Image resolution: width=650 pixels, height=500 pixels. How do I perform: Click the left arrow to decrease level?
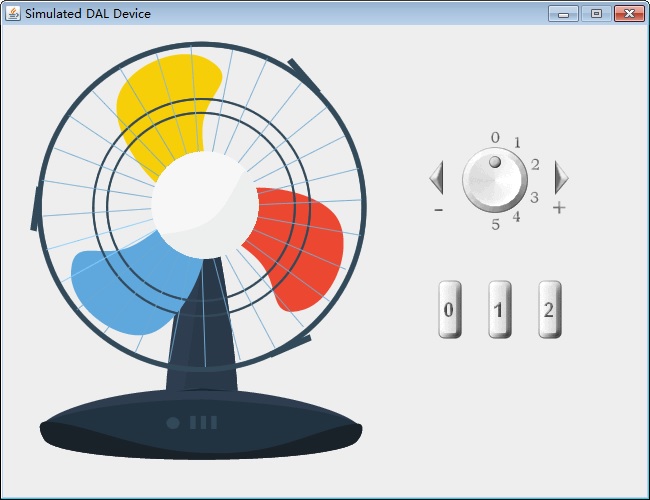pyautogui.click(x=437, y=177)
